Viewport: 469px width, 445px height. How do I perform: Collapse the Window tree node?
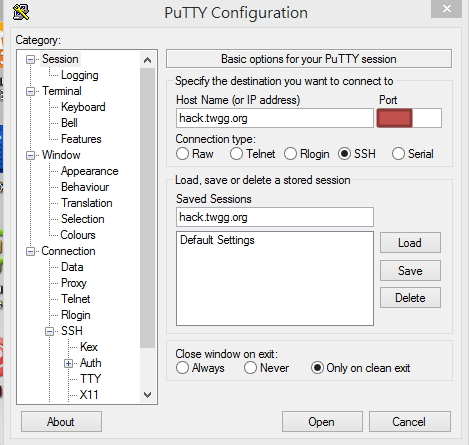[x=30, y=156]
